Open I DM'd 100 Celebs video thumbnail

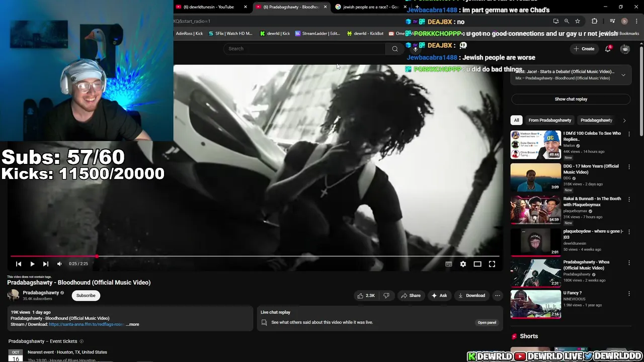pyautogui.click(x=536, y=145)
